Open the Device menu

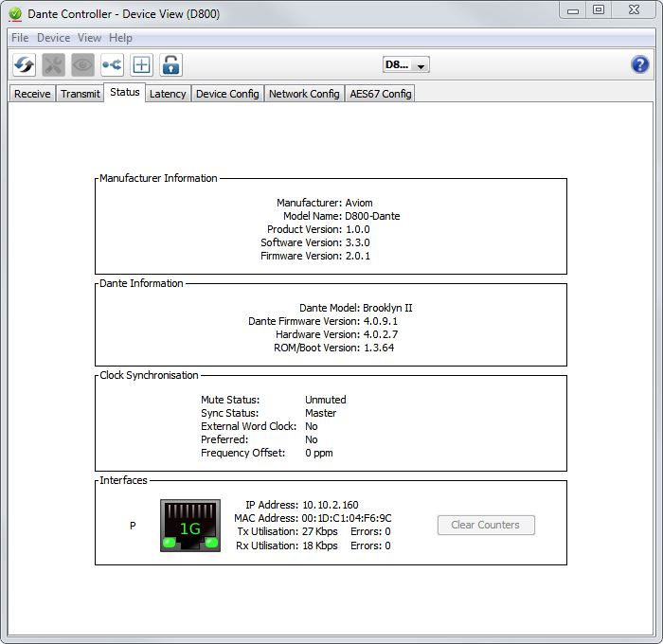pos(53,38)
